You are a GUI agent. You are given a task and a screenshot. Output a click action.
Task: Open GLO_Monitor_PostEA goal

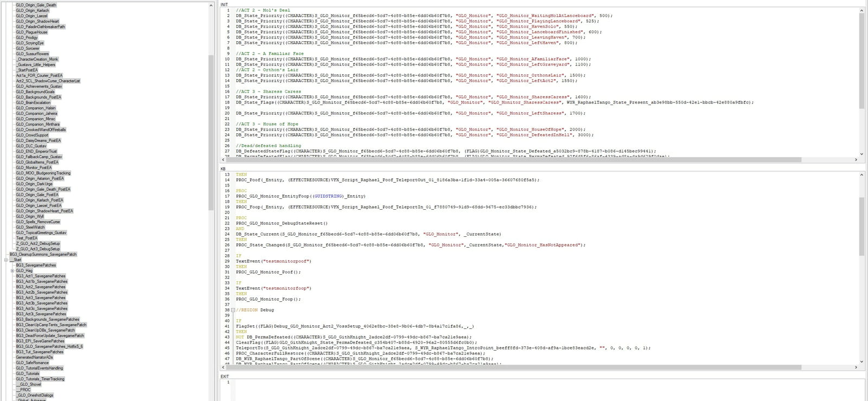point(34,167)
